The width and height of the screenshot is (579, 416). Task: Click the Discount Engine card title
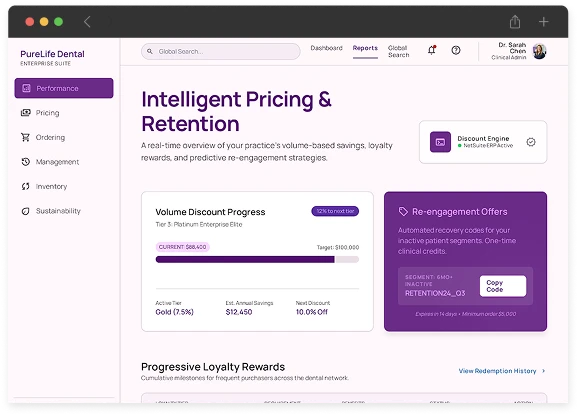click(x=483, y=138)
